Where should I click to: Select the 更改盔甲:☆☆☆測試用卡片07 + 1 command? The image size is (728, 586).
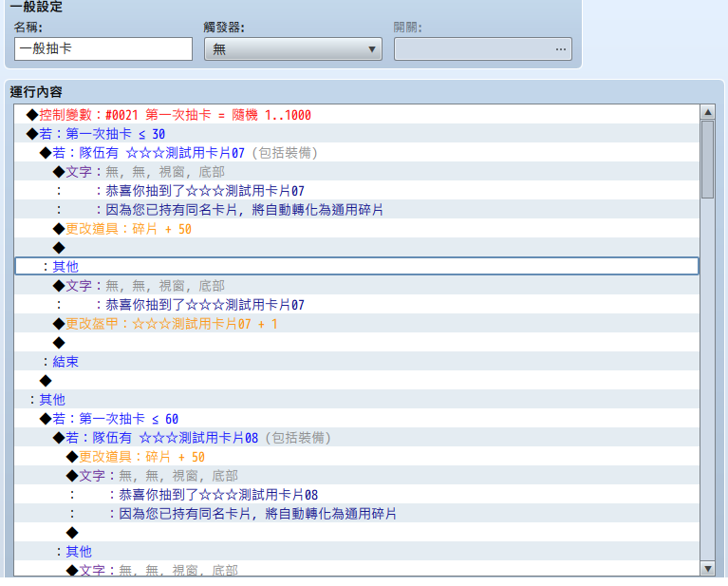coord(357,324)
